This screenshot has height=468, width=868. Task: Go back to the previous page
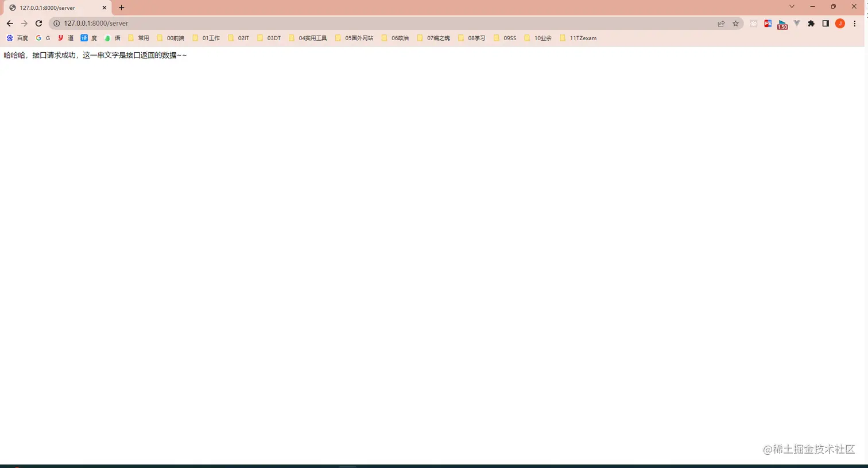(x=10, y=24)
